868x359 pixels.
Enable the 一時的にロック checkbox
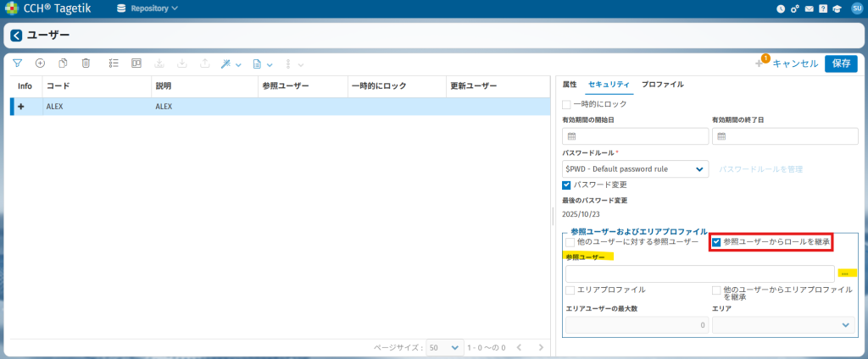coord(567,103)
